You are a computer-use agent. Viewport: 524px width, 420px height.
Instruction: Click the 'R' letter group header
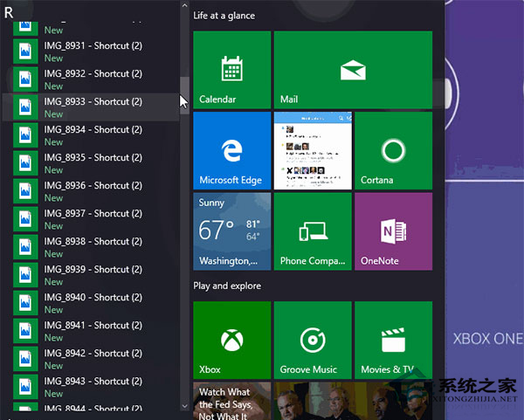tap(9, 13)
